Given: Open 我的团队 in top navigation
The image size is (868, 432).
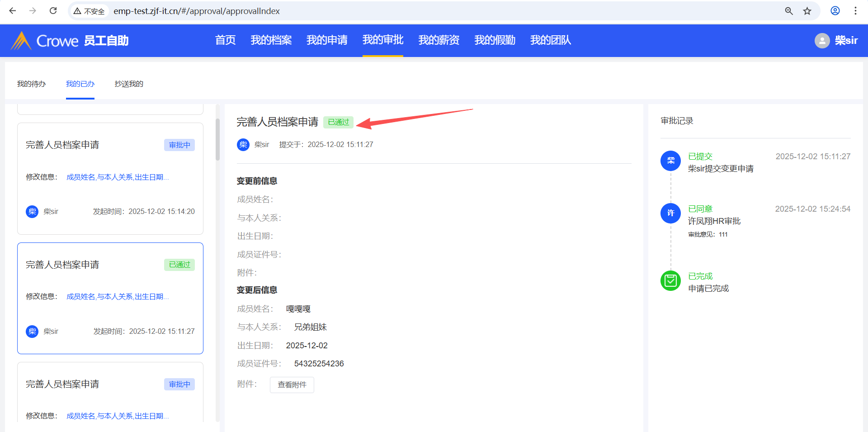Looking at the screenshot, I should [x=550, y=40].
